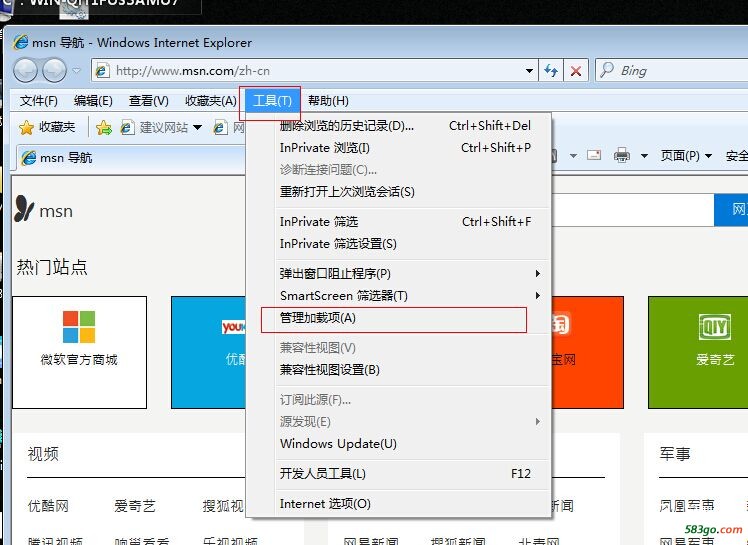This screenshot has width=748, height=545.
Task: Click the Print toolbar icon
Action: point(622,155)
